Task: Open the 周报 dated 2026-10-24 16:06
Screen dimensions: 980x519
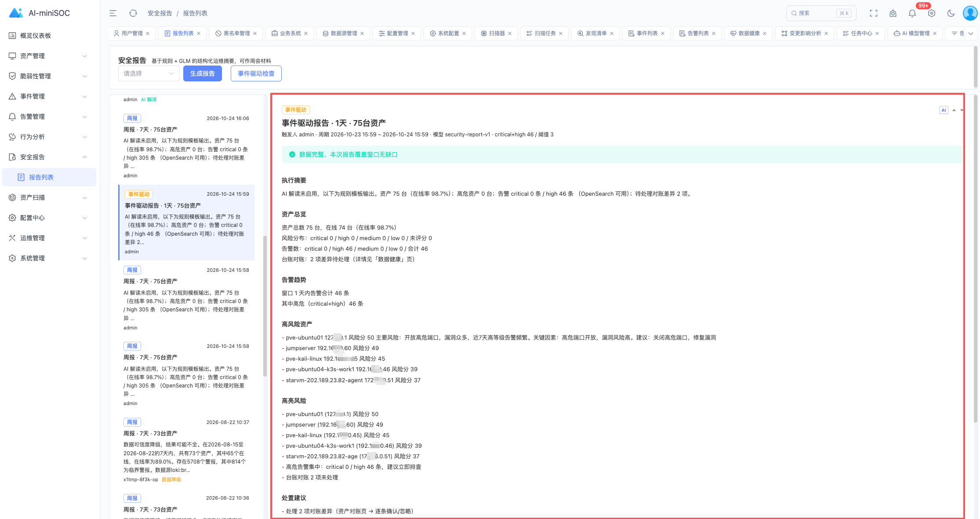Action: [x=186, y=146]
